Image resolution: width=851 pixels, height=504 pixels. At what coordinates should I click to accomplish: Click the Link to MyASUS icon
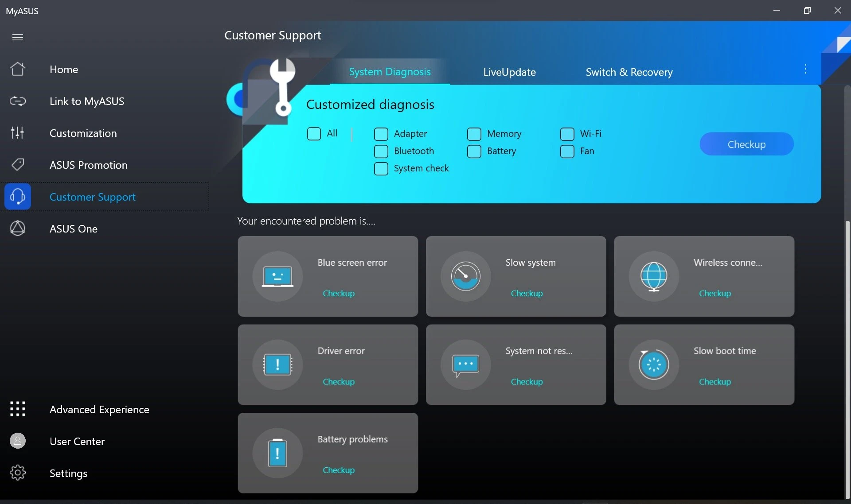click(x=18, y=101)
